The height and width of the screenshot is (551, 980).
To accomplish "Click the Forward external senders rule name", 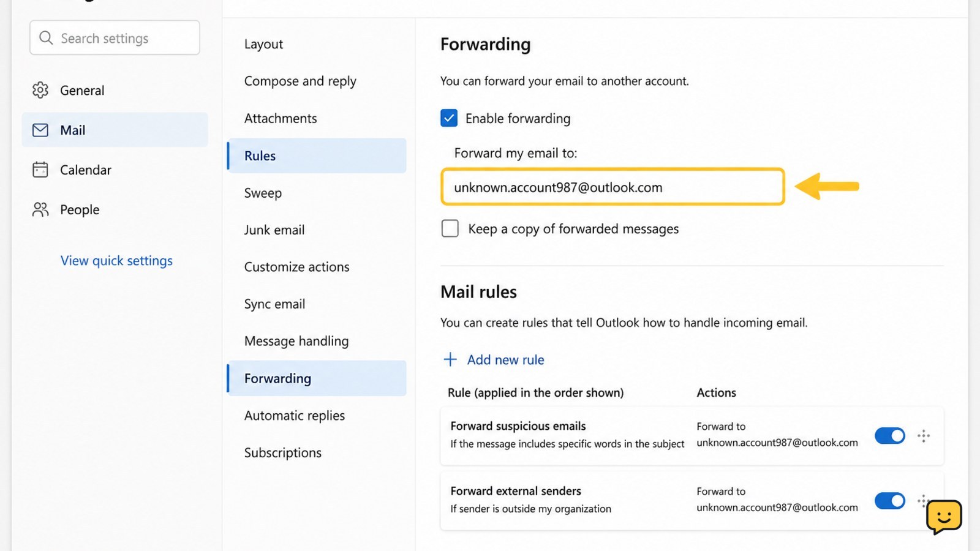I will 516,491.
